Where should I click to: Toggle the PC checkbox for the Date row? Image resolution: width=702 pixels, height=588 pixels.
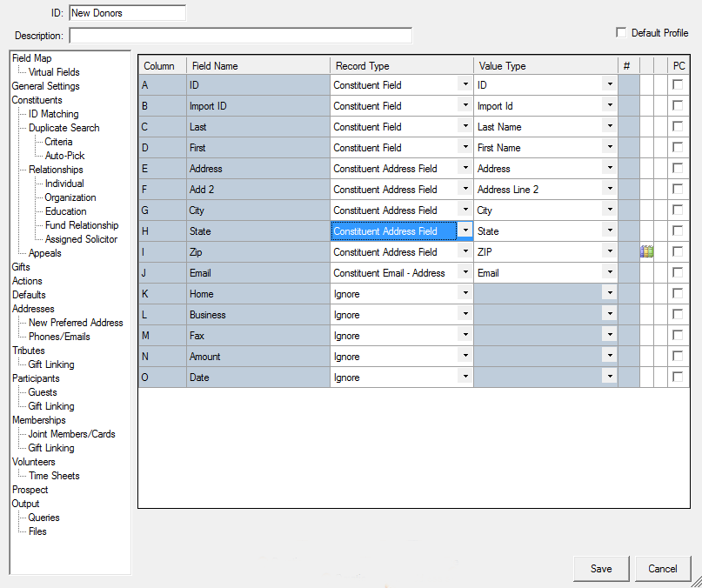678,378
